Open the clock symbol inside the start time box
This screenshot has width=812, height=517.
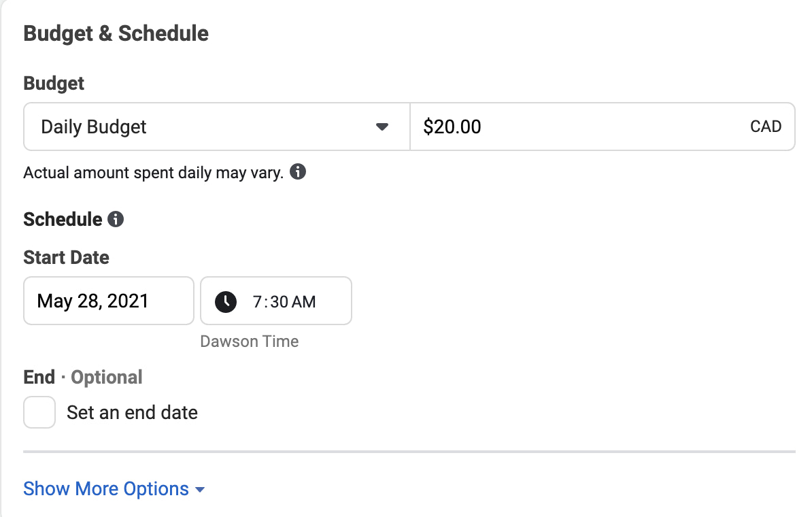tap(225, 301)
